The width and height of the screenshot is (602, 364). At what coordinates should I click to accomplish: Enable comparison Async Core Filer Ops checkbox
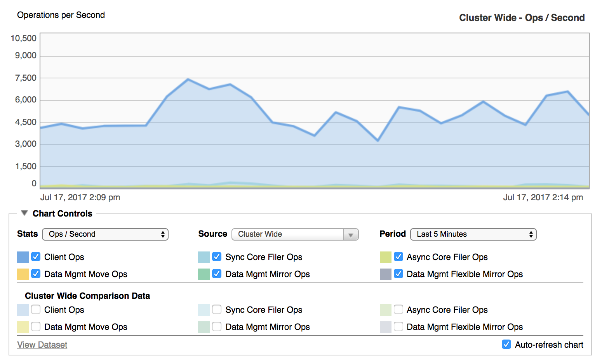[x=398, y=310]
